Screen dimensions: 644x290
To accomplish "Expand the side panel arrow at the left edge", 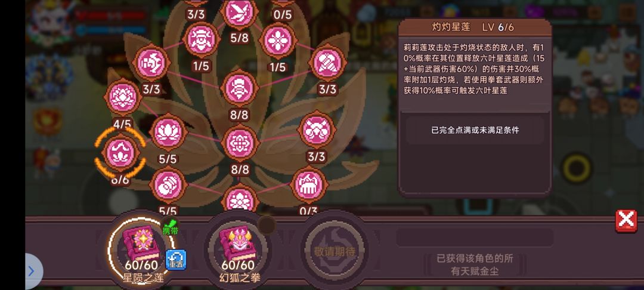I will pos(33,271).
